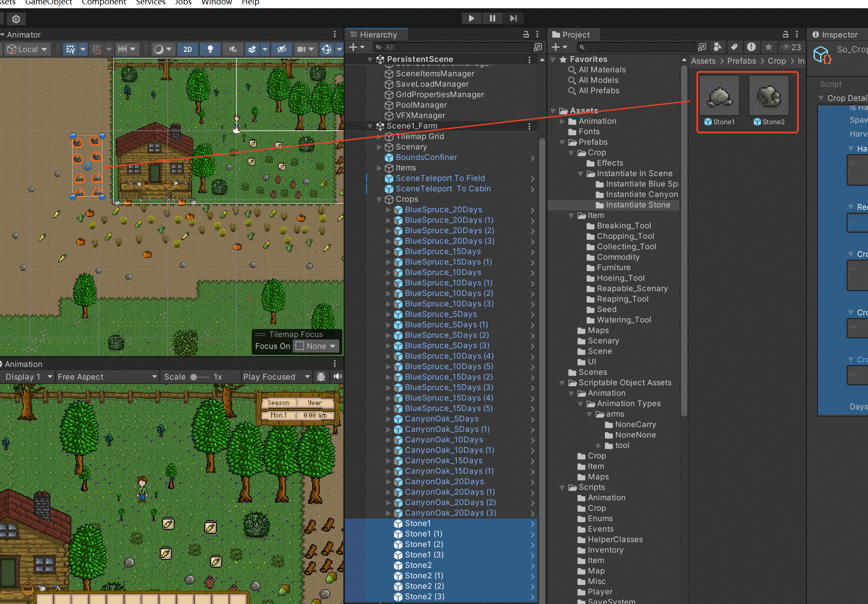The height and width of the screenshot is (604, 868).
Task: Open Free Aspect dropdown in Game view
Action: [x=107, y=377]
